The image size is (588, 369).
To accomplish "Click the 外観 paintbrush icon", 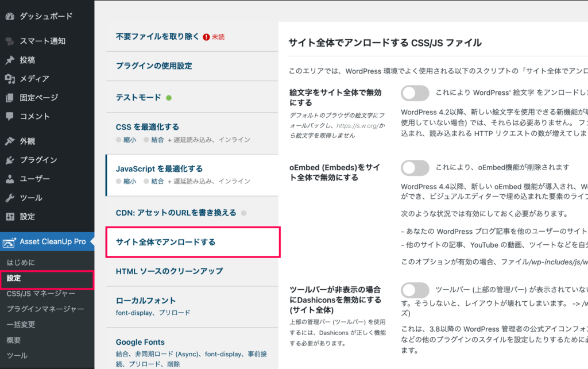I will [x=10, y=141].
